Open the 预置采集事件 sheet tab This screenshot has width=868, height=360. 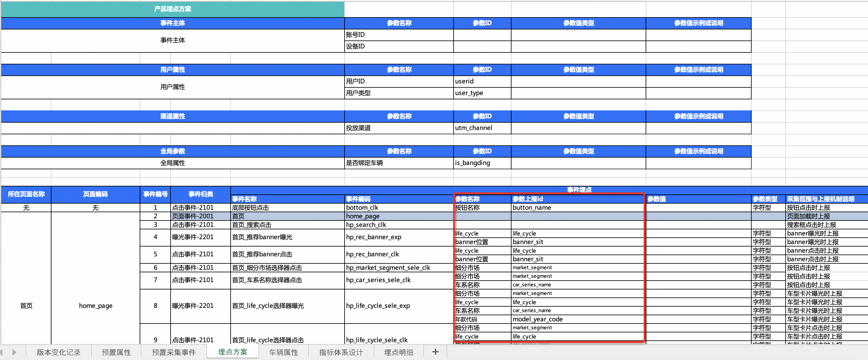click(174, 352)
